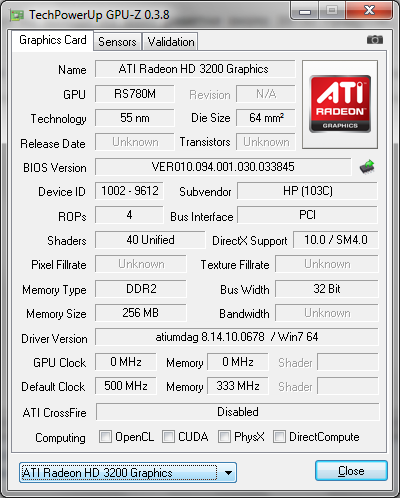Switch to the Sensors tab

tap(117, 42)
